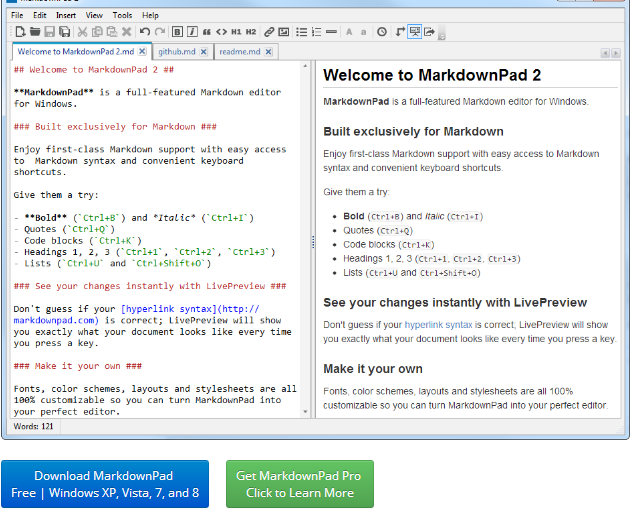The width and height of the screenshot is (644, 510).
Task: Insert an ordered numbered list
Action: 316,32
